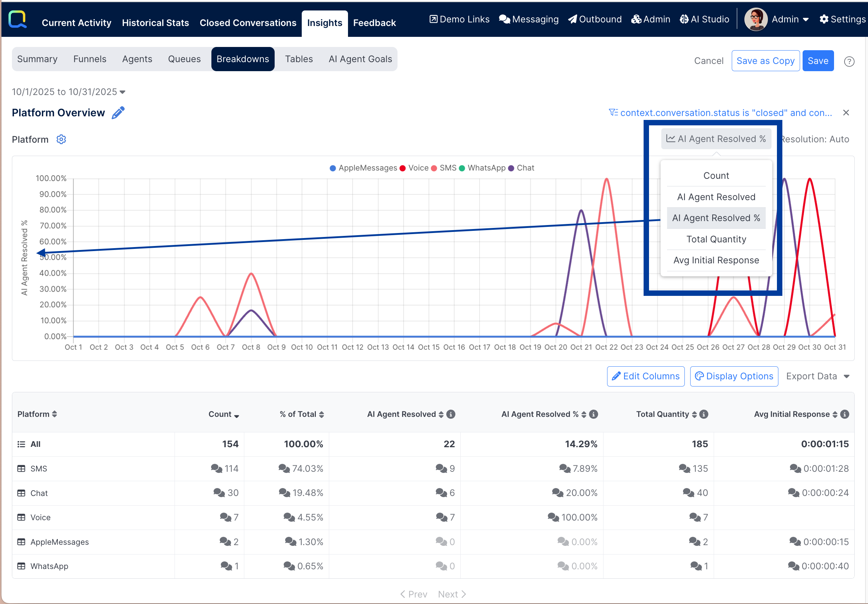Click info icon next to Total Quantity

point(704,414)
